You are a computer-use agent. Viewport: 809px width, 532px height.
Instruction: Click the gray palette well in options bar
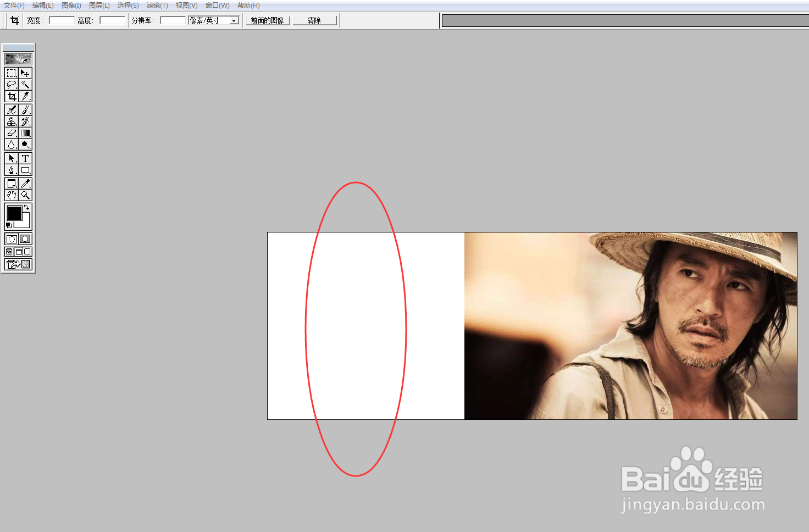coord(625,20)
